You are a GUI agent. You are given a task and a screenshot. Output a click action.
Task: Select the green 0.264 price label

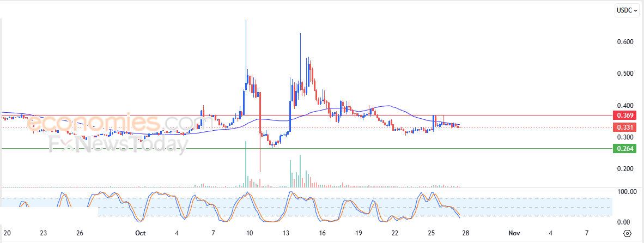point(624,148)
